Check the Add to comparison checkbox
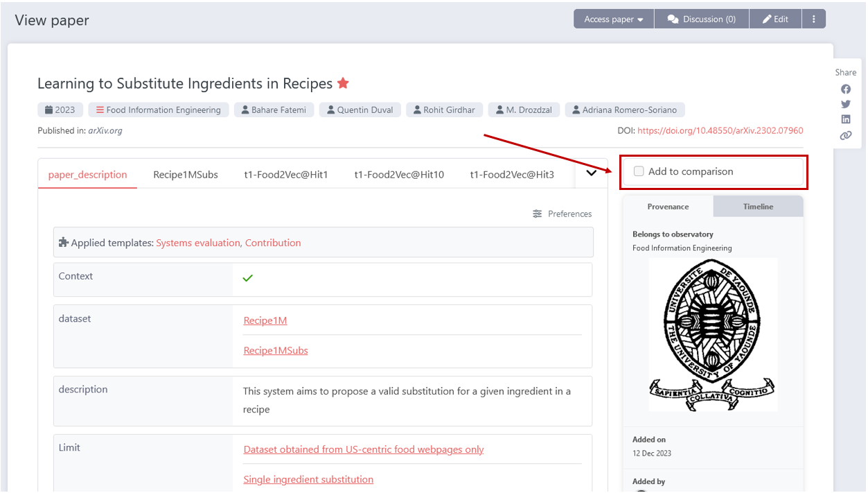Viewport: 868px width, 493px height. tap(639, 171)
